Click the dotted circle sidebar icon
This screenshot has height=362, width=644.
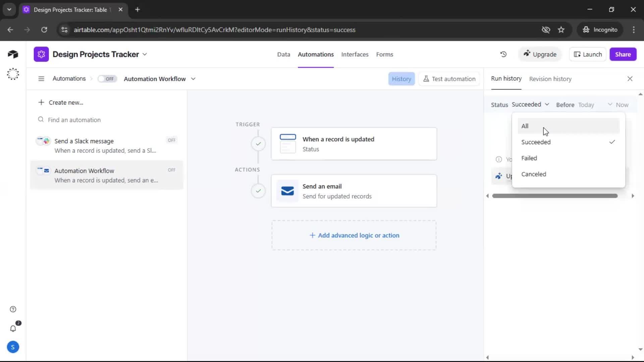point(13,74)
